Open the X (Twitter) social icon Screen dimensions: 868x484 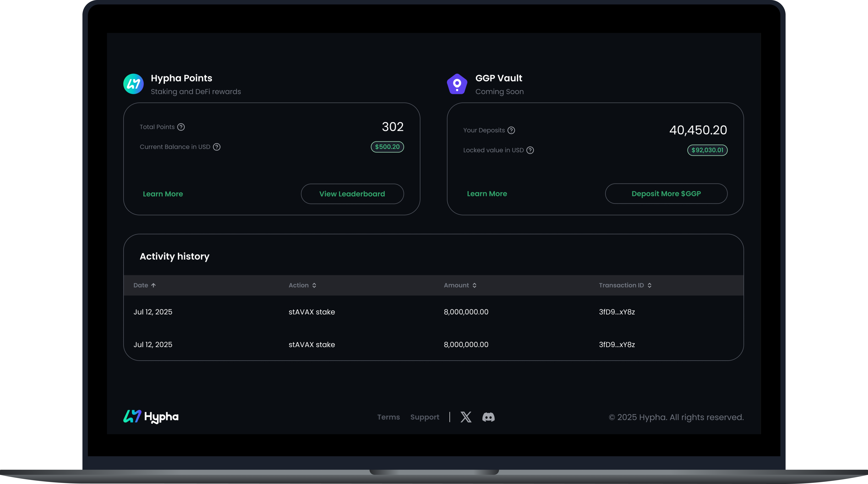tap(466, 417)
